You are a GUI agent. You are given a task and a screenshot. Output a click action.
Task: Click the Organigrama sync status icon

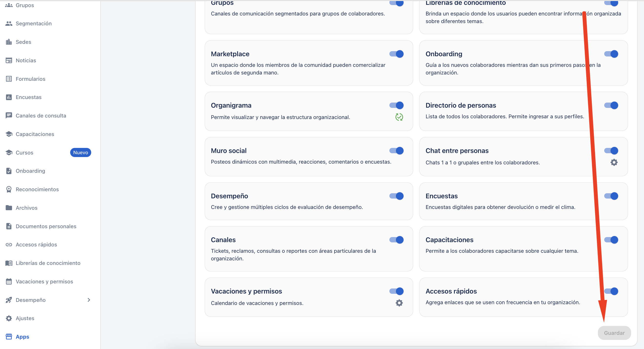(399, 117)
